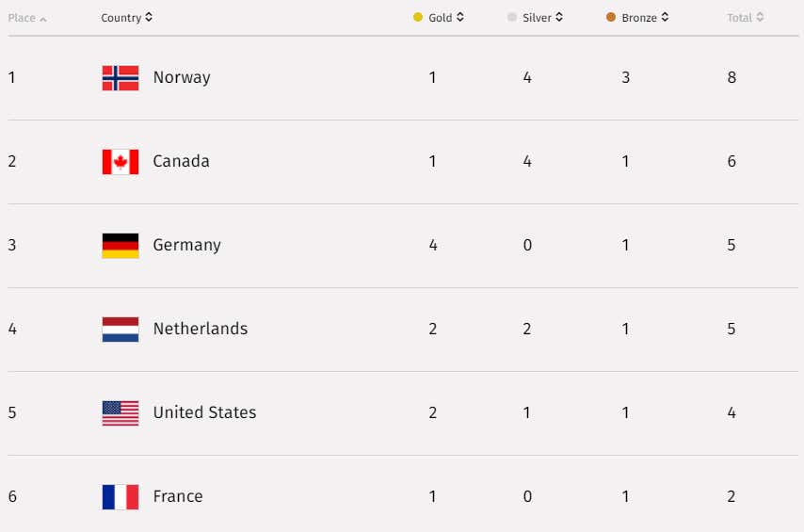Click the Canada flag icon

tap(120, 162)
